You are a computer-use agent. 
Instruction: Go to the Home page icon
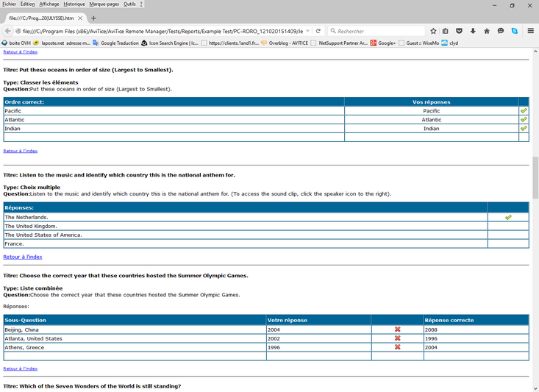pyautogui.click(x=487, y=31)
